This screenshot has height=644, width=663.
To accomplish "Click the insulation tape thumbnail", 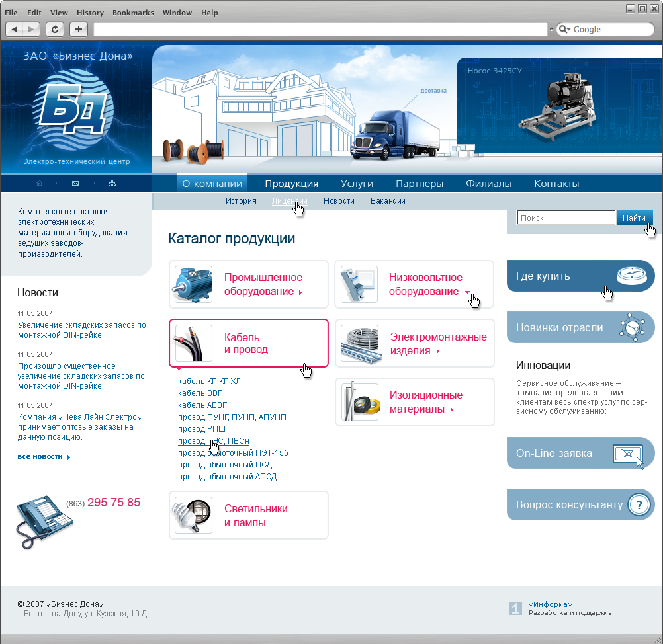I will [361, 402].
